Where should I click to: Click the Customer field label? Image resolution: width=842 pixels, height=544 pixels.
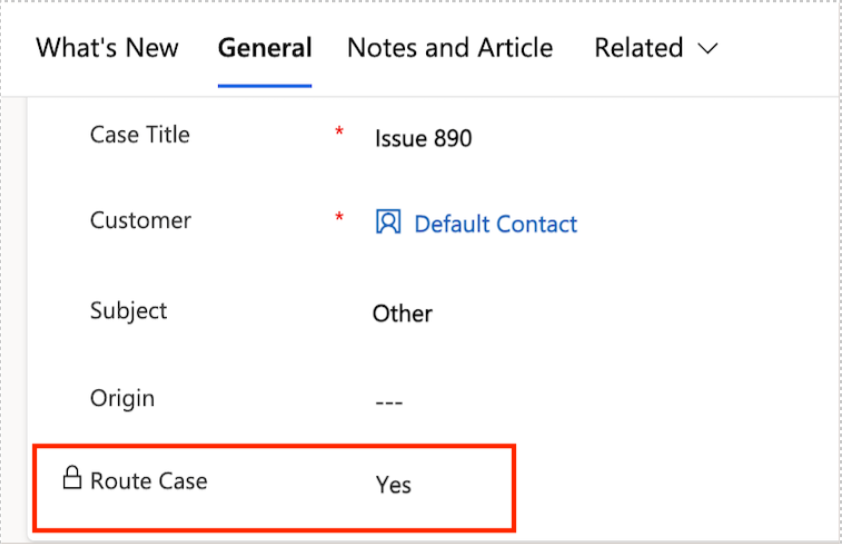(x=141, y=220)
